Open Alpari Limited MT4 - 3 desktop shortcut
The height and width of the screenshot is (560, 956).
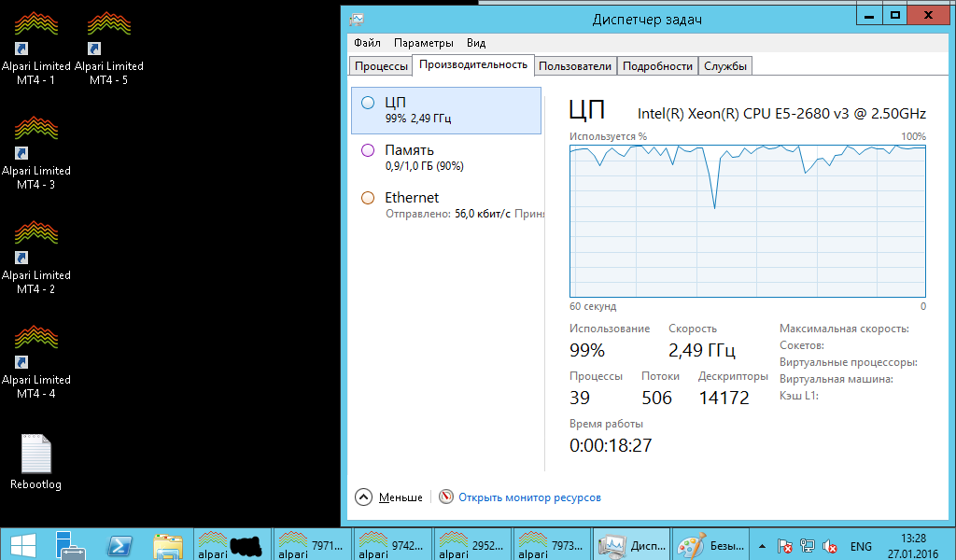click(x=36, y=154)
